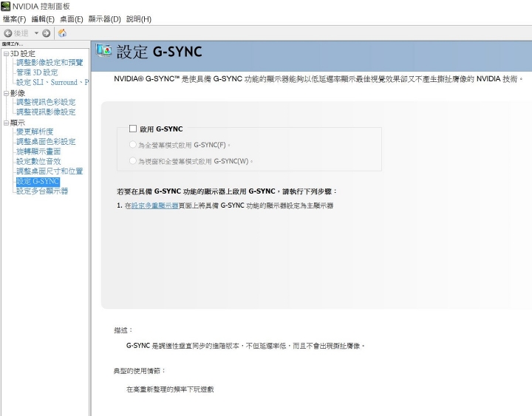Viewport: 532px width, 416px height.
Task: Collapse the 3D 設定 tree node
Action: tap(6, 54)
